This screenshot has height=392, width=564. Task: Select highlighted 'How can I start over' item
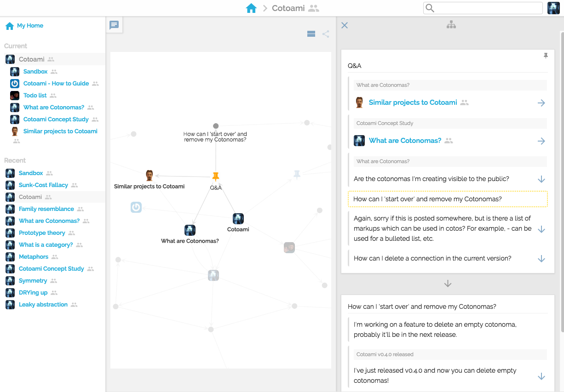448,199
